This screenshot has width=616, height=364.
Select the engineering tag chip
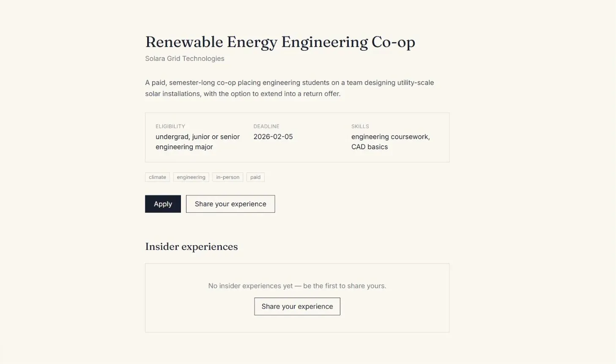click(191, 177)
